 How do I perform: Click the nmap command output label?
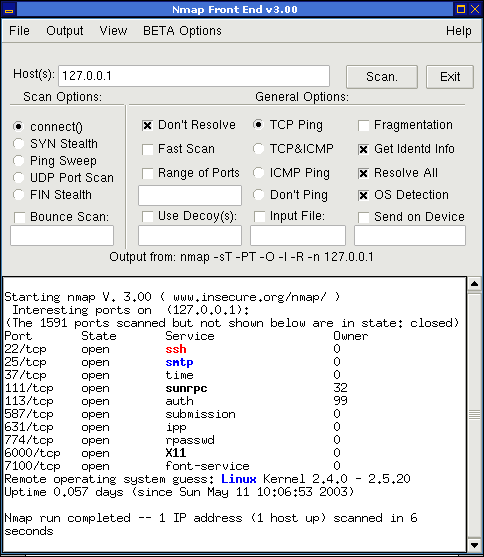pyautogui.click(x=241, y=257)
